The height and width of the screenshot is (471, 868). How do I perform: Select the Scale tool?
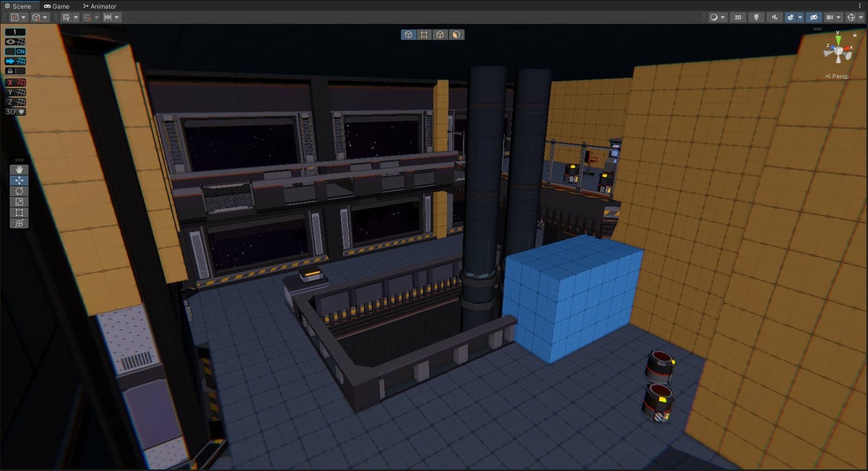pyautogui.click(x=19, y=202)
